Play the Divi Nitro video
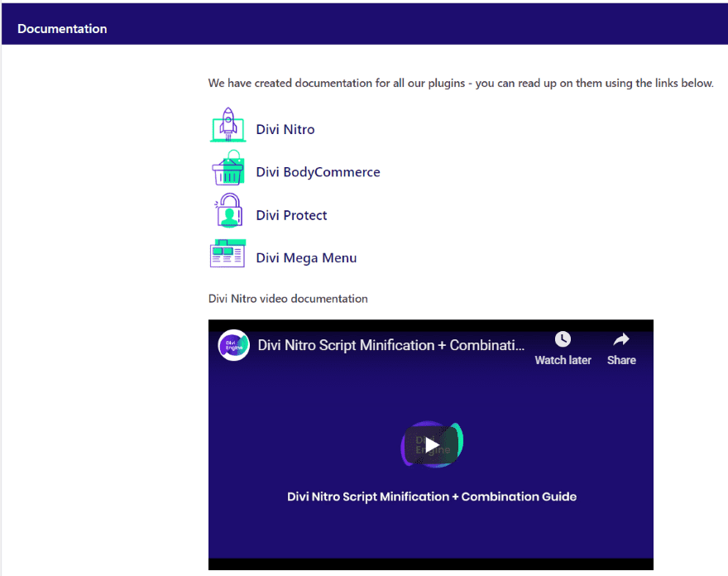 coord(432,445)
